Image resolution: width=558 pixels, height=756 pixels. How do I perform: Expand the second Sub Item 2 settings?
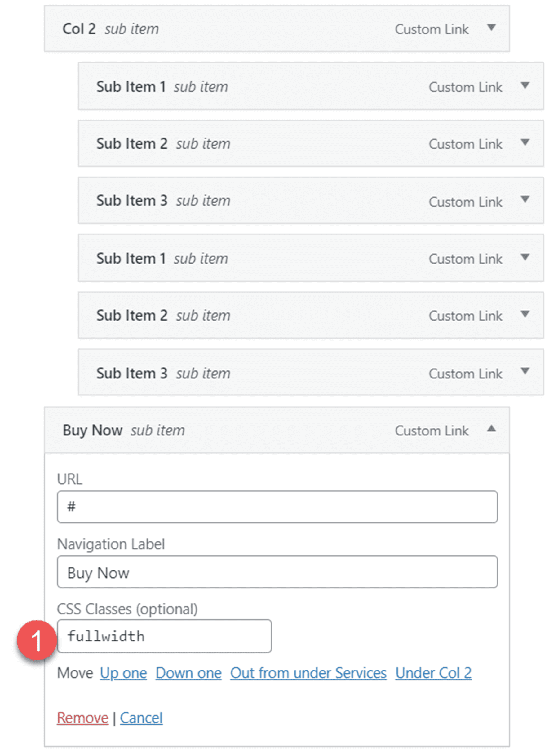[525, 315]
